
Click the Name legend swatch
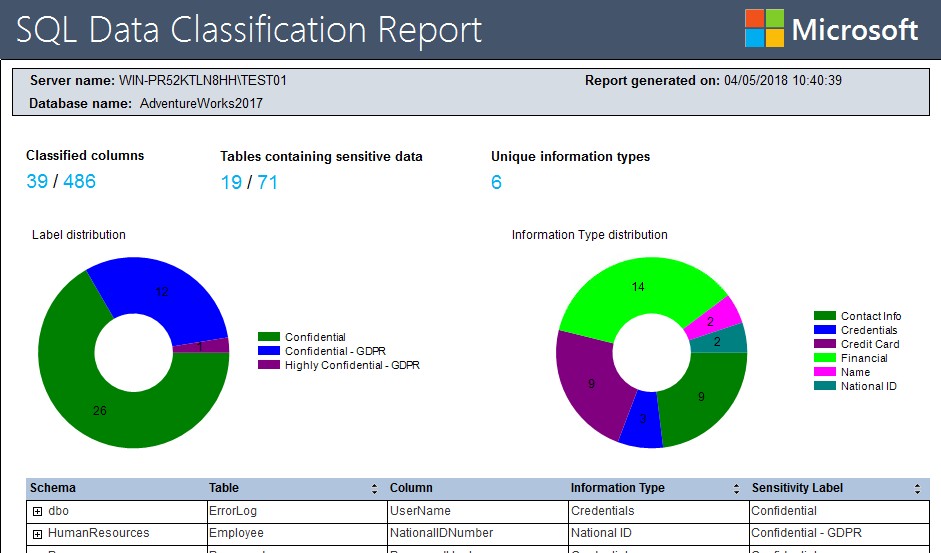click(x=825, y=372)
